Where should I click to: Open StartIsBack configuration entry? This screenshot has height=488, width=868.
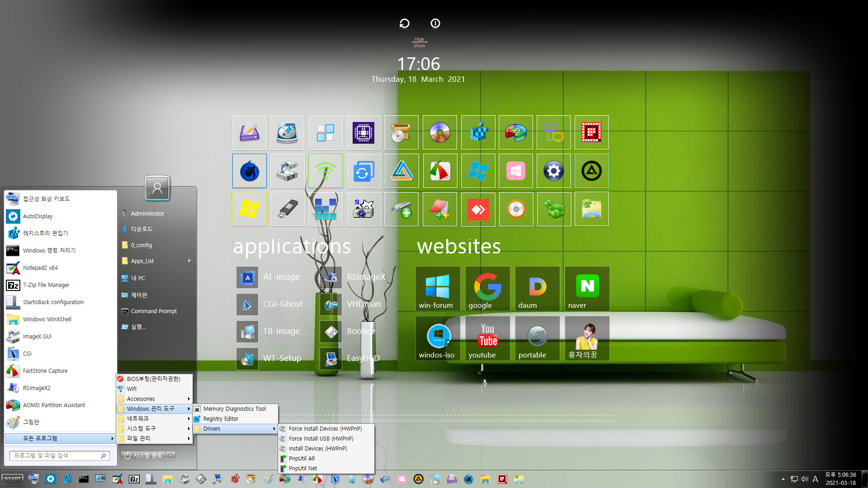60,302
